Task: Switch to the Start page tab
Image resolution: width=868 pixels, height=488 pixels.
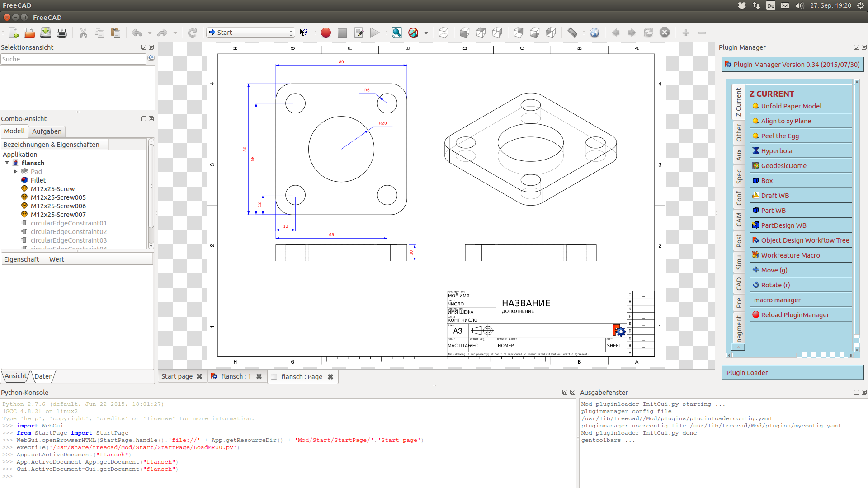Action: pos(177,376)
